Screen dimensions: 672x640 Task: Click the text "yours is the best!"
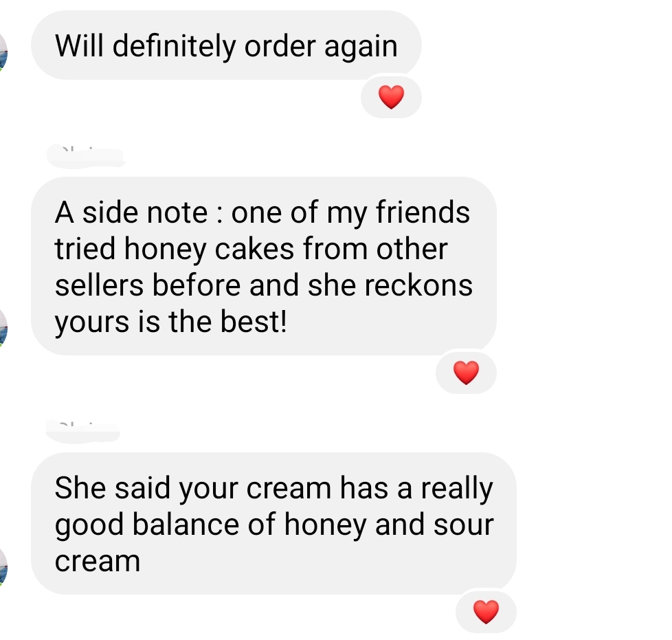(x=170, y=322)
